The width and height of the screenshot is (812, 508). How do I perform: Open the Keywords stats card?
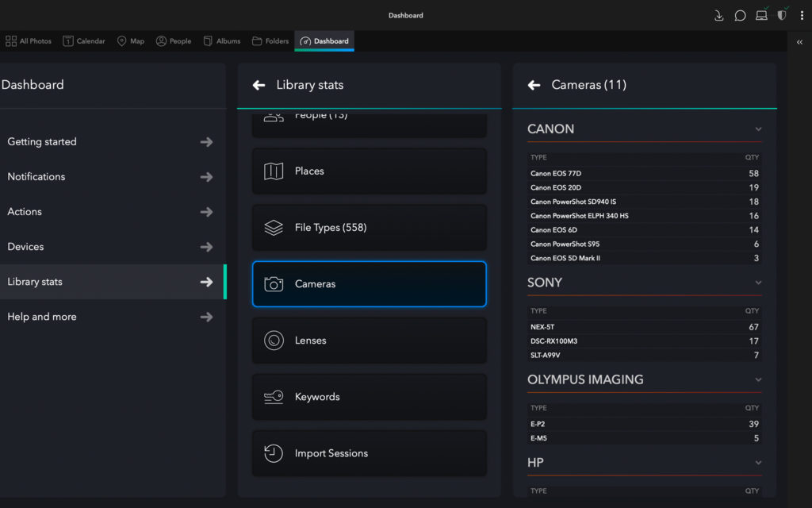370,397
